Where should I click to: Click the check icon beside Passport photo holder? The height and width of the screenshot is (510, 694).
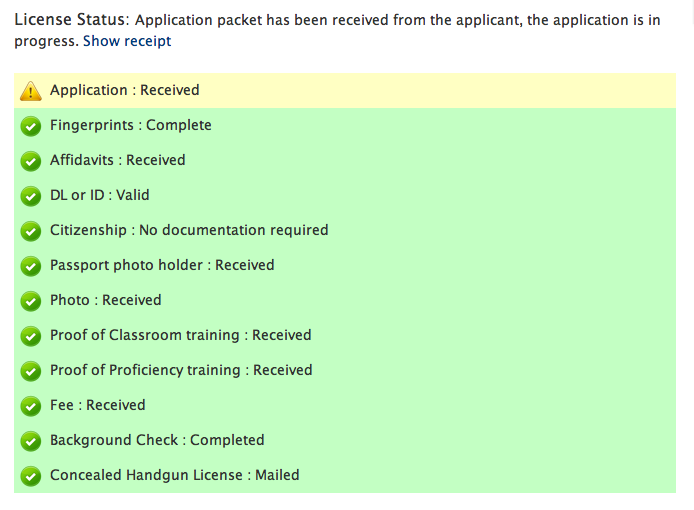coord(31,266)
